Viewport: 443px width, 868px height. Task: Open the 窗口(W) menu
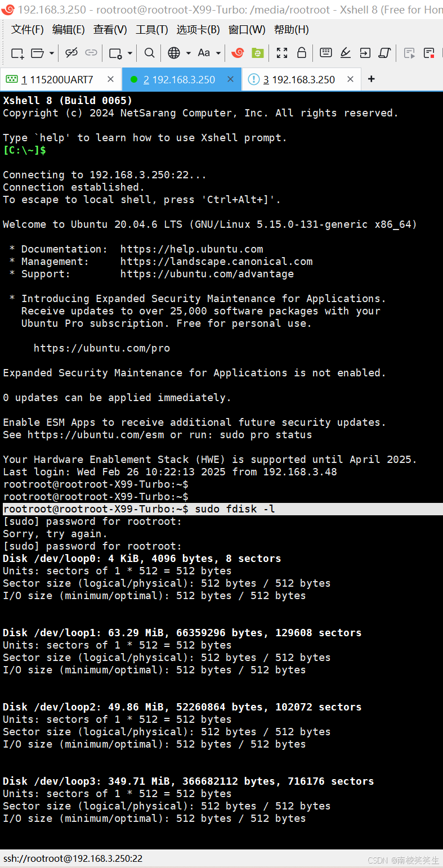247,30
